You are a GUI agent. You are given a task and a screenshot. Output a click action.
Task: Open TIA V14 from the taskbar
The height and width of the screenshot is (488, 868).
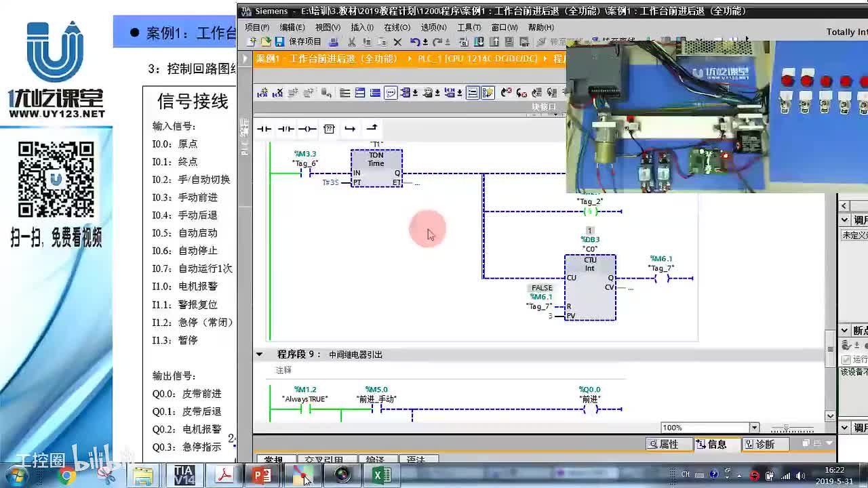(x=184, y=476)
